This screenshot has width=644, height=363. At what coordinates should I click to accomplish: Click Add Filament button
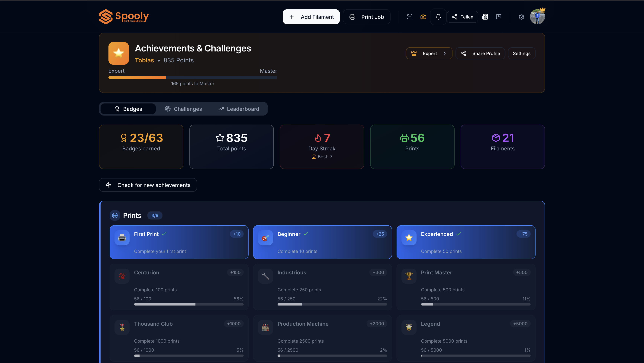point(311,17)
